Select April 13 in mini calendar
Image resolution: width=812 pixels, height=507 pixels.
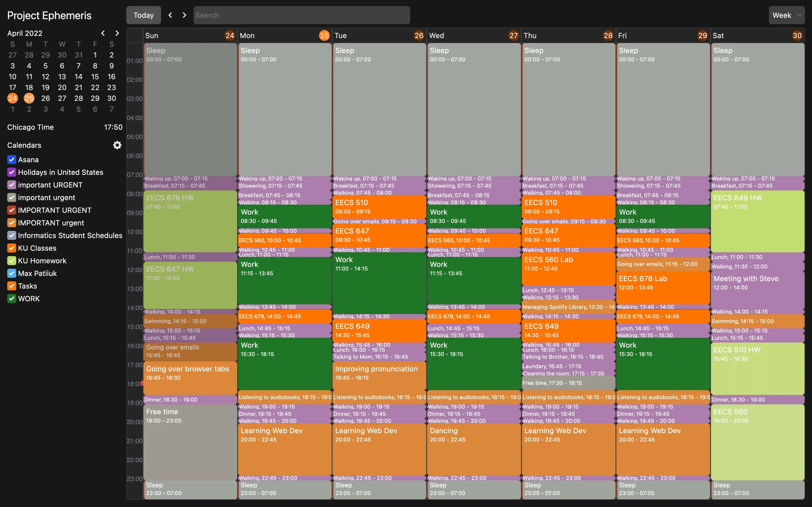click(x=62, y=76)
